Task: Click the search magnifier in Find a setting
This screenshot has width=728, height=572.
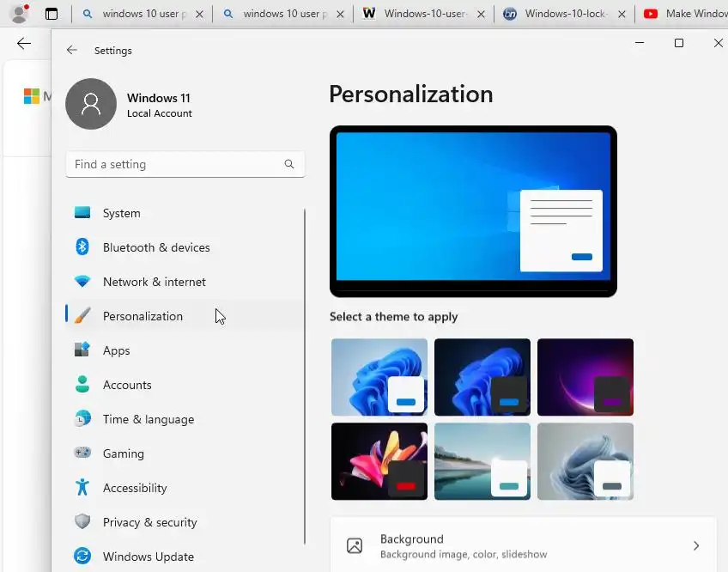Action: click(289, 164)
